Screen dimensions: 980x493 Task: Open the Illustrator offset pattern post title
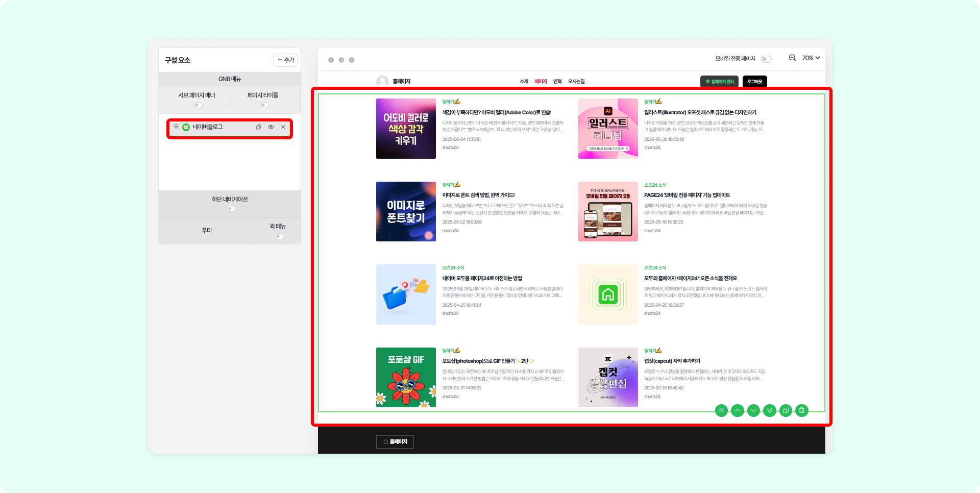pyautogui.click(x=700, y=112)
